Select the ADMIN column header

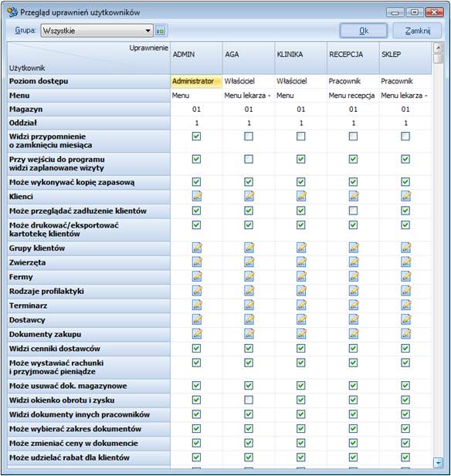(x=196, y=58)
